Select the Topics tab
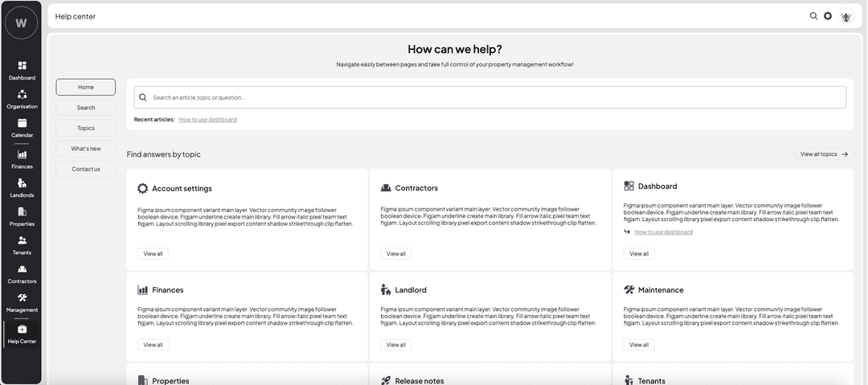868x385 pixels. pyautogui.click(x=86, y=128)
